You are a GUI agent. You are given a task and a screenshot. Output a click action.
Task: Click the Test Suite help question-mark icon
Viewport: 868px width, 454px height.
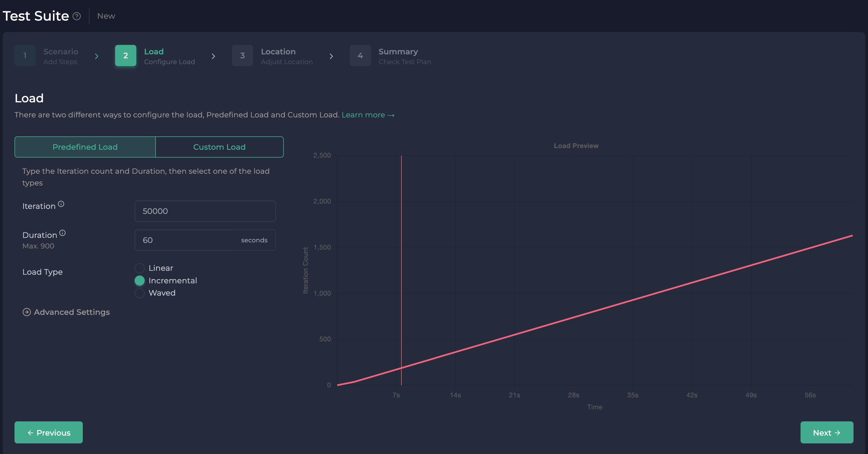coord(77,16)
